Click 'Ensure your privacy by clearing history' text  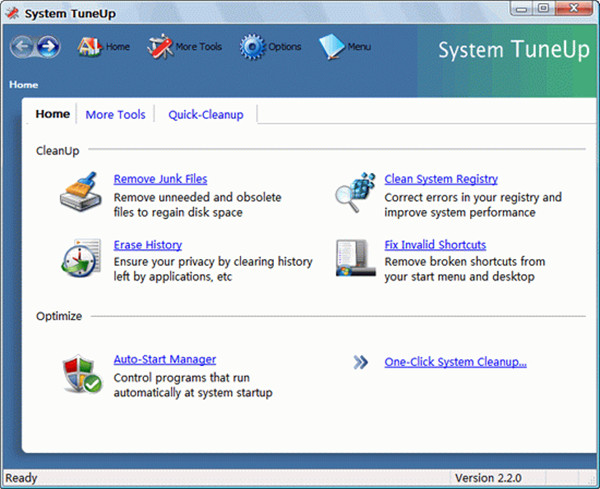(x=213, y=262)
